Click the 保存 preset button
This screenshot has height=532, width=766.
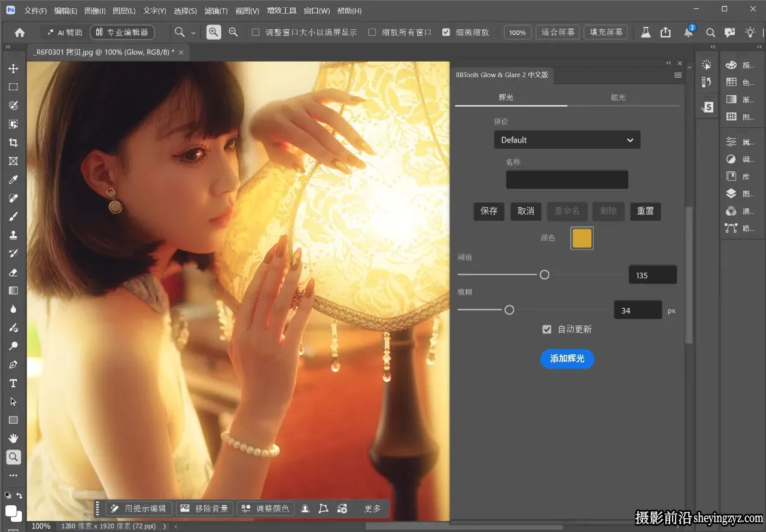coord(489,211)
